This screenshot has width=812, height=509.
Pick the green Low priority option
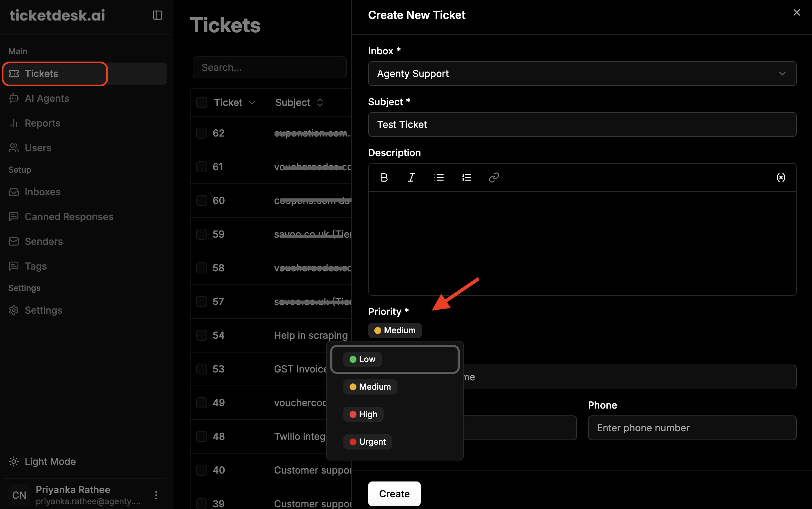(362, 359)
